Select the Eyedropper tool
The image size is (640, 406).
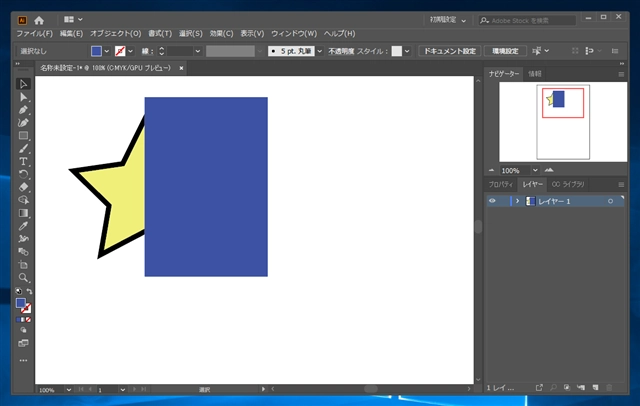click(23, 226)
